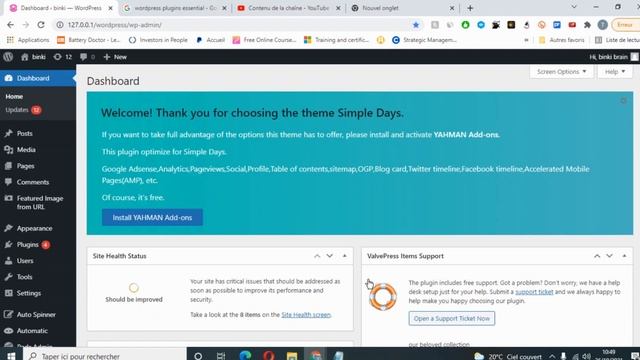The image size is (640, 360).
Task: Toggle the bookmark star for this page
Action: (x=416, y=25)
